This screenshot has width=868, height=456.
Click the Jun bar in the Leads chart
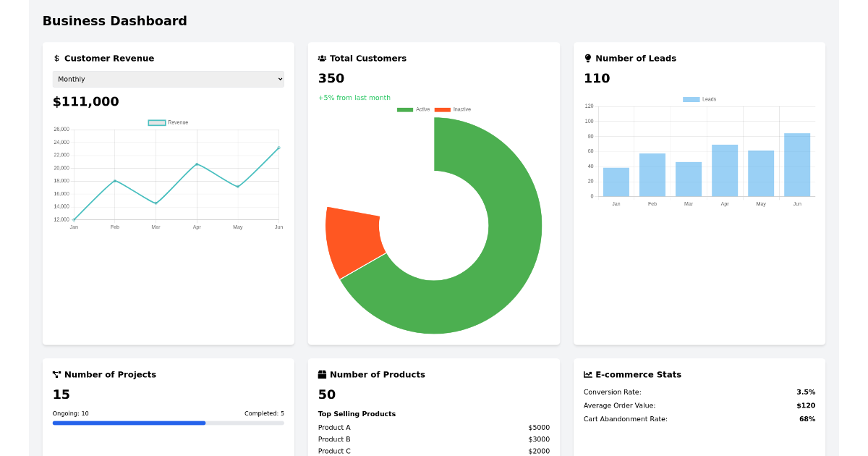click(796, 165)
